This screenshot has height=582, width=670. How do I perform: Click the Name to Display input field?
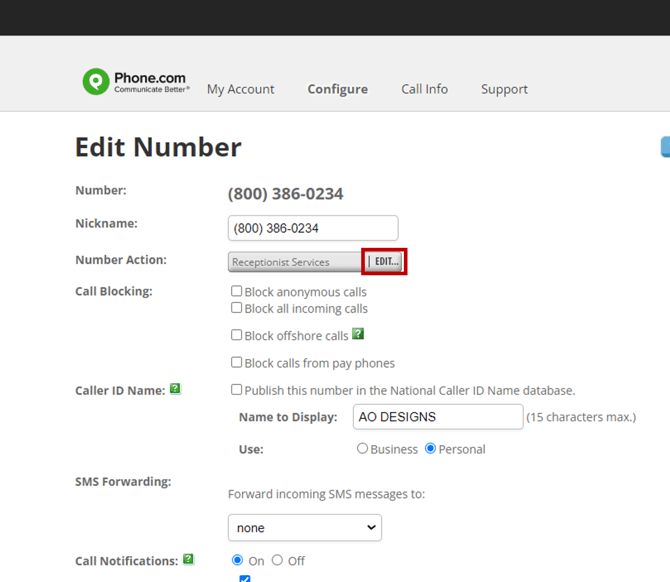click(438, 417)
